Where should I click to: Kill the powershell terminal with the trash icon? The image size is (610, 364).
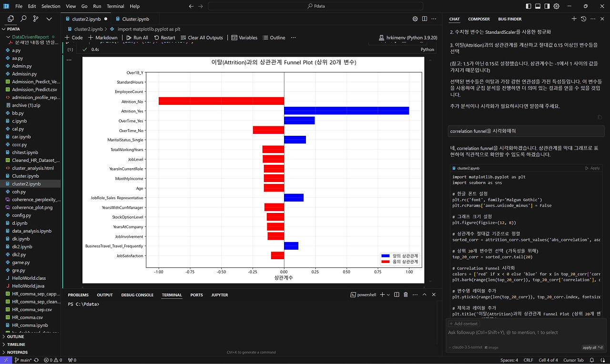tap(406, 295)
